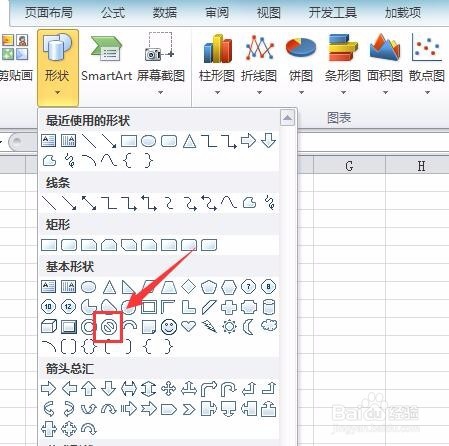Switch to the 公式 tab
Screen dimensions: 449x446
click(113, 13)
